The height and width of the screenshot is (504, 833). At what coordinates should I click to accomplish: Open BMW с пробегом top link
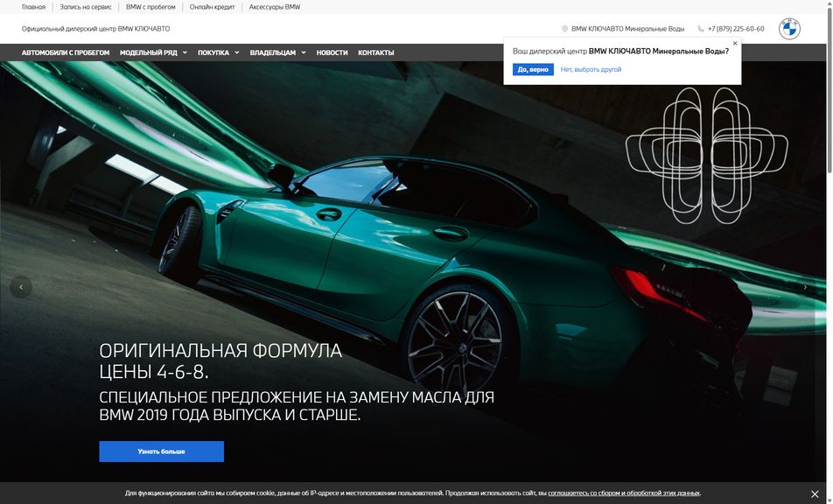pyautogui.click(x=150, y=7)
